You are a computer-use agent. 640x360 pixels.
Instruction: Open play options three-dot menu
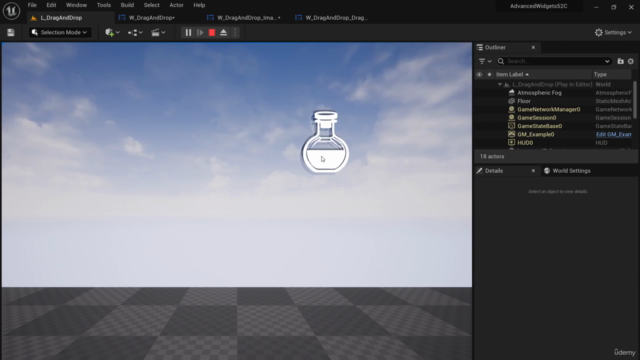235,32
